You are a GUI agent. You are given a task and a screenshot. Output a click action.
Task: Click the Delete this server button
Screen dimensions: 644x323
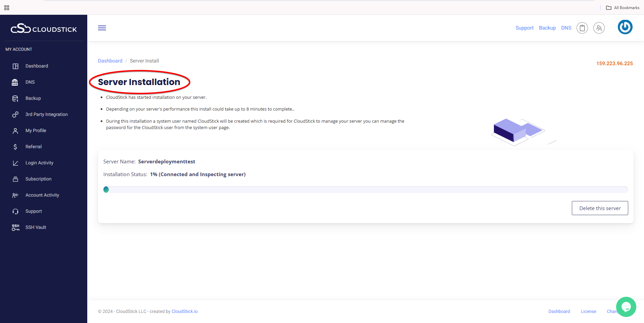600,208
